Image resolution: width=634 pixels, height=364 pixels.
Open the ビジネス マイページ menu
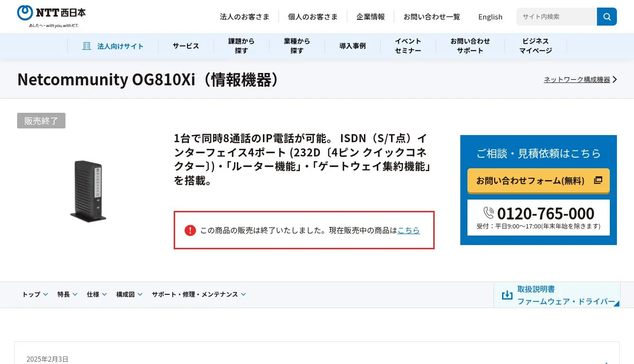[535, 46]
